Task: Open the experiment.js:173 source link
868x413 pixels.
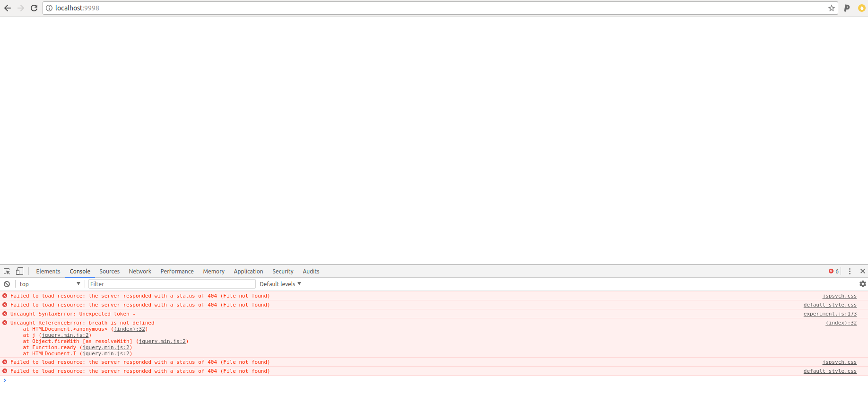Action: [x=830, y=314]
